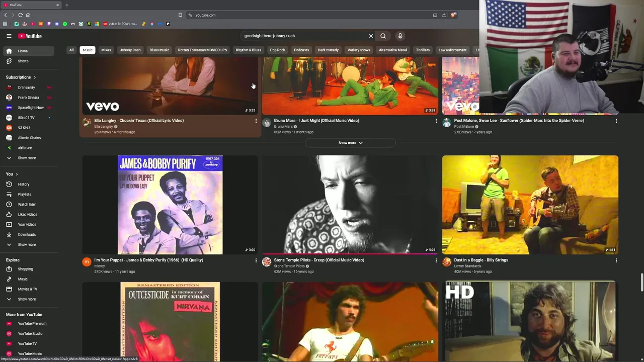This screenshot has height=362, width=644.
Task: Click the bookmark icon beside the address bar
Action: (x=180, y=15)
